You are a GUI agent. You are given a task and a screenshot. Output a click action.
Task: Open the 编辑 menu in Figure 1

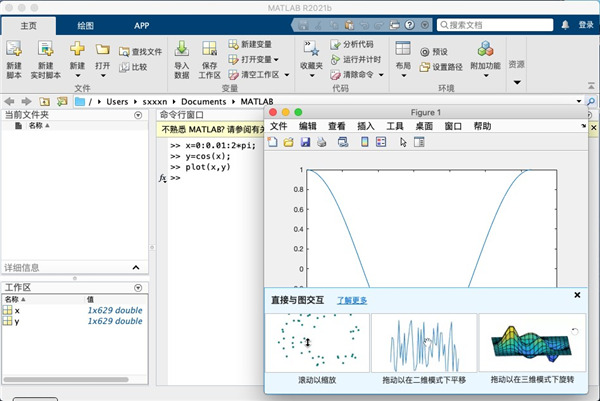coord(308,126)
